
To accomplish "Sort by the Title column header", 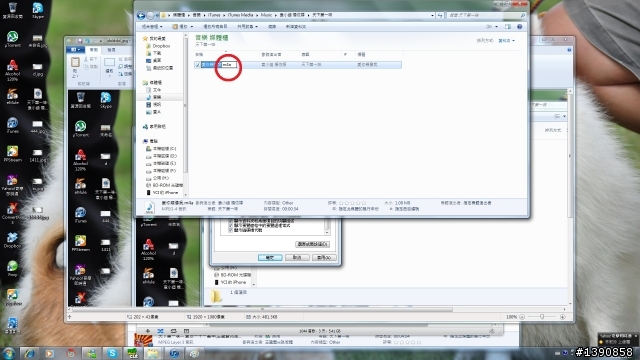I will (380, 54).
